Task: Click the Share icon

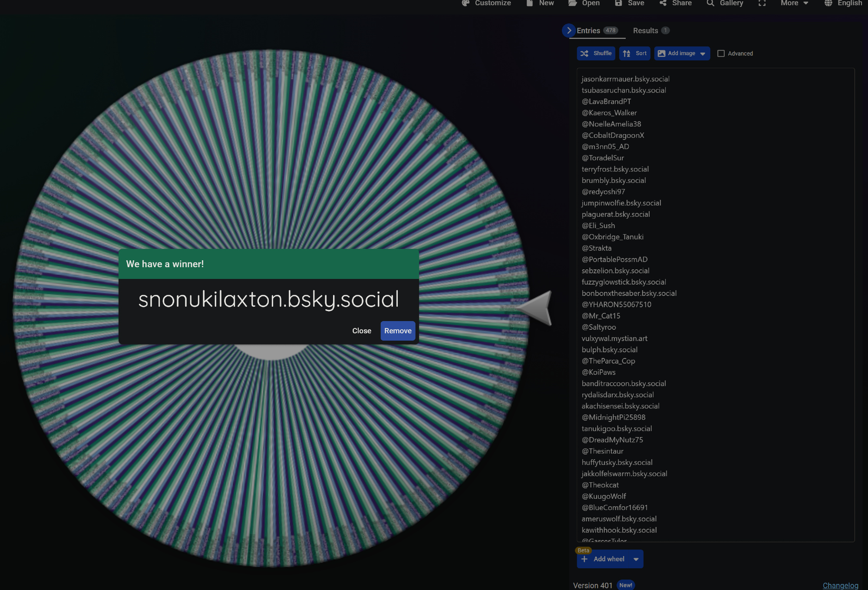Action: pyautogui.click(x=663, y=3)
